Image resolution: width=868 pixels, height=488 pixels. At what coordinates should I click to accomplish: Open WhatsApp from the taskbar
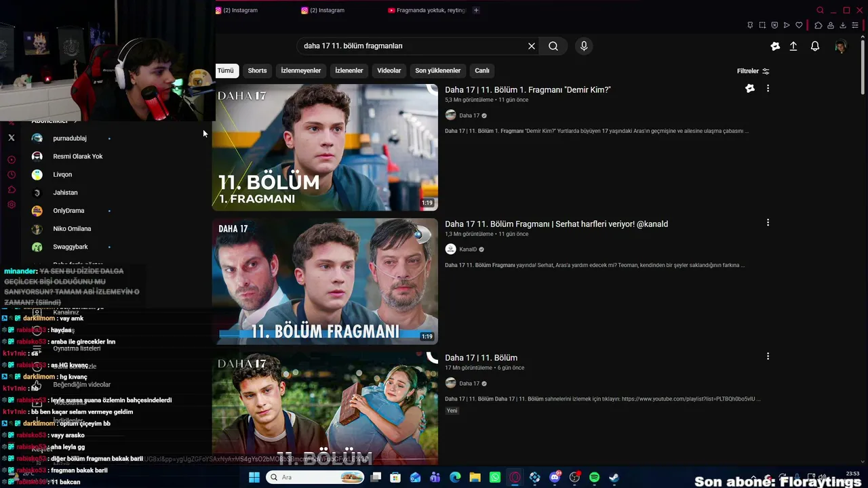tap(495, 477)
